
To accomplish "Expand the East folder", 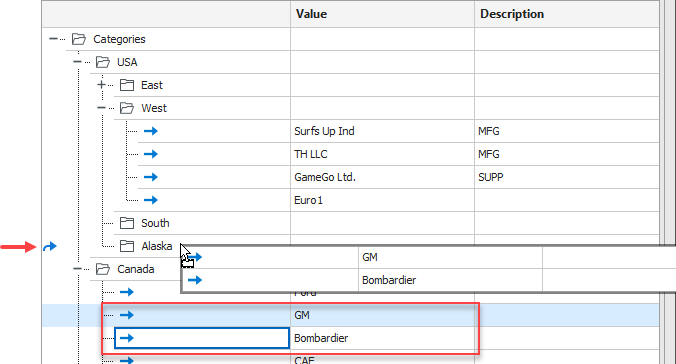I will [101, 85].
